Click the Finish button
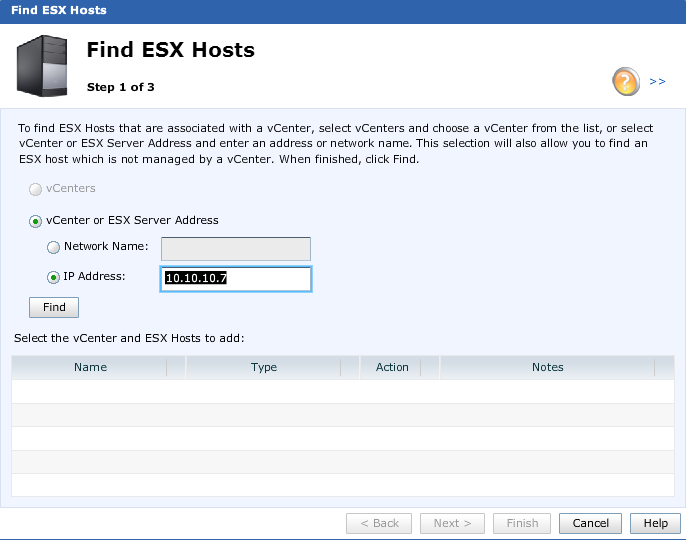Screen dimensions: 686x540 523,523
